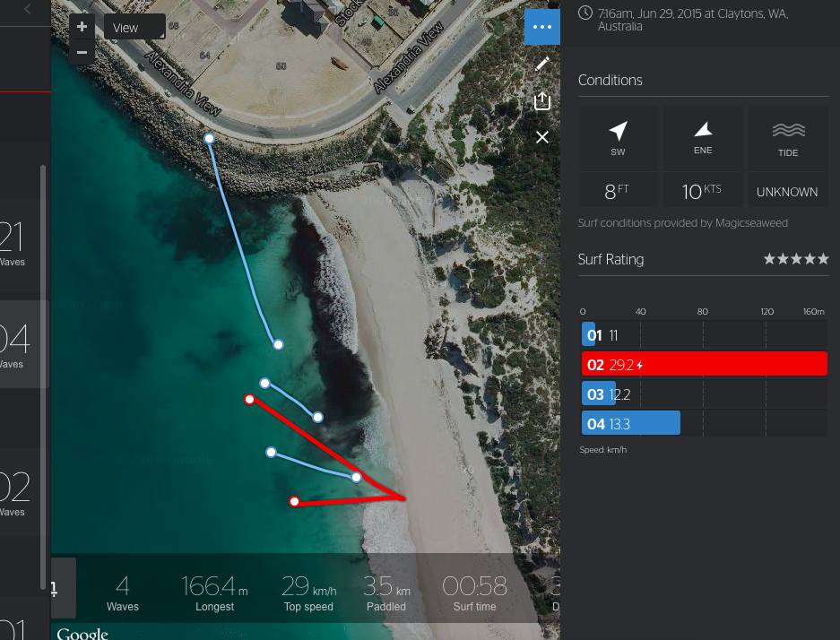Click the pencil edit icon
Viewport: 840px width, 640px height.
click(x=541, y=64)
